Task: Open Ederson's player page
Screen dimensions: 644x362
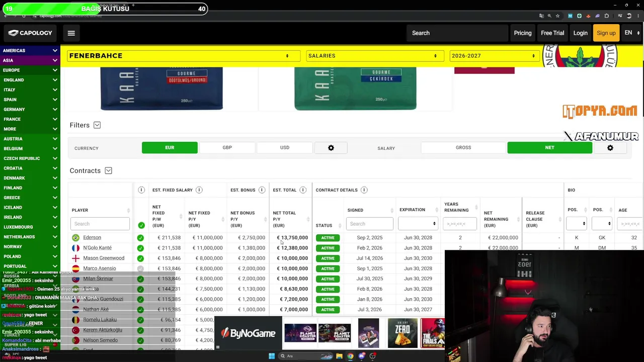Action: click(x=92, y=238)
